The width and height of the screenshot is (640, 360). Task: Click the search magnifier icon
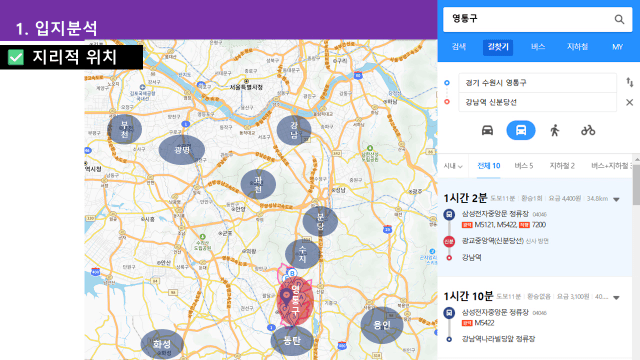pyautogui.click(x=619, y=19)
